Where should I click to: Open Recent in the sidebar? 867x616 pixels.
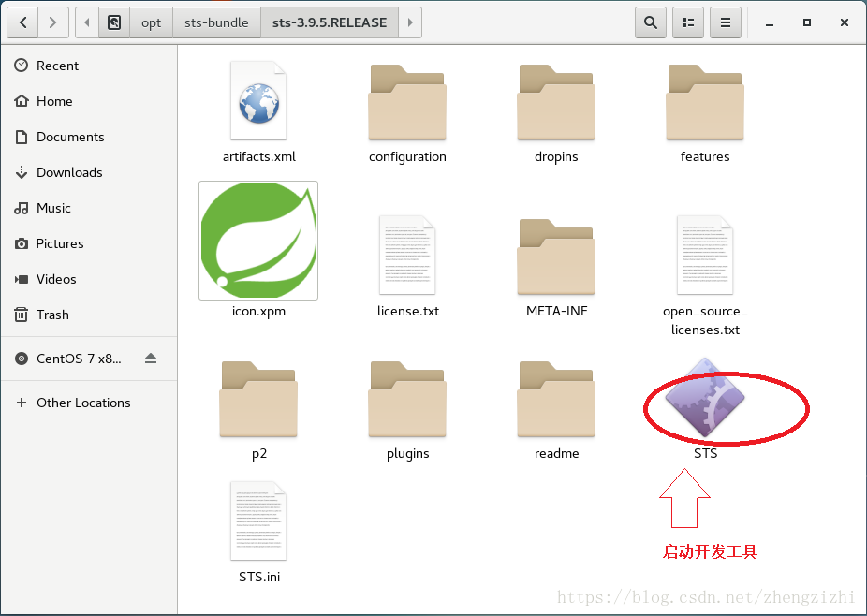click(89, 66)
